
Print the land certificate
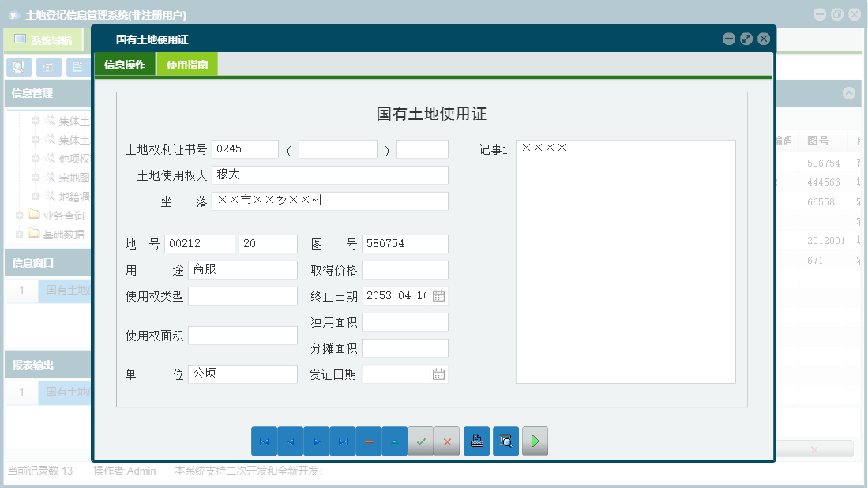476,441
